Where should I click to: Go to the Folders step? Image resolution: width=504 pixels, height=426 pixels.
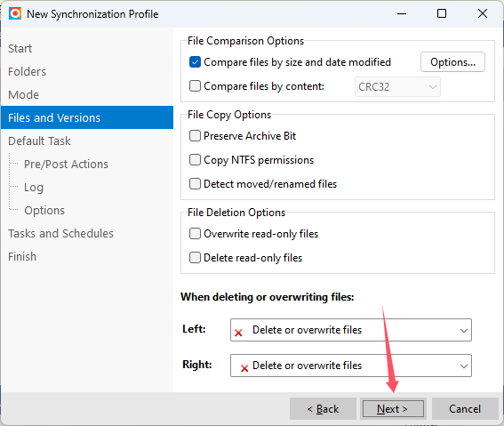coord(27,71)
